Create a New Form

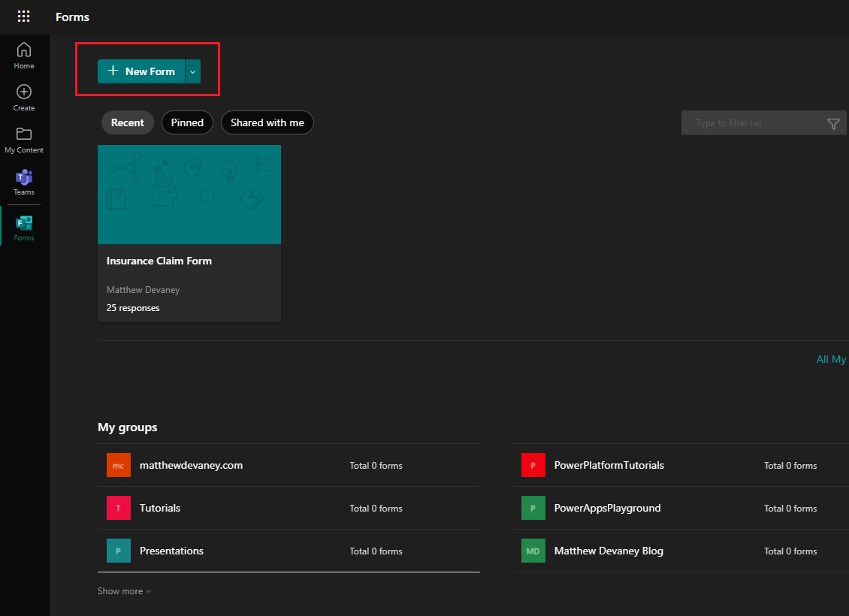coord(141,71)
